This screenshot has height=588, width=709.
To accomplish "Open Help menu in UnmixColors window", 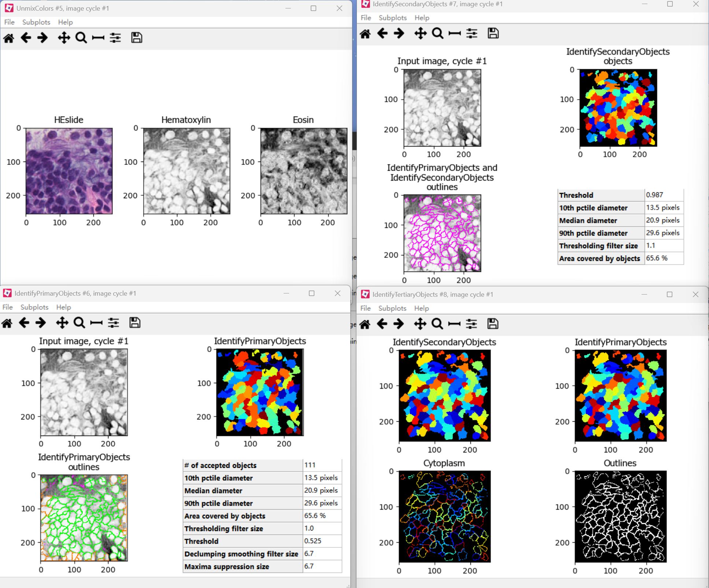I will (65, 22).
